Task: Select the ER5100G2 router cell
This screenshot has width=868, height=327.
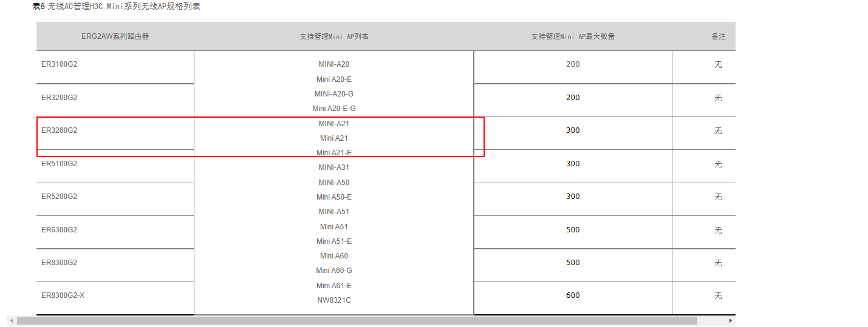Action: tap(60, 164)
